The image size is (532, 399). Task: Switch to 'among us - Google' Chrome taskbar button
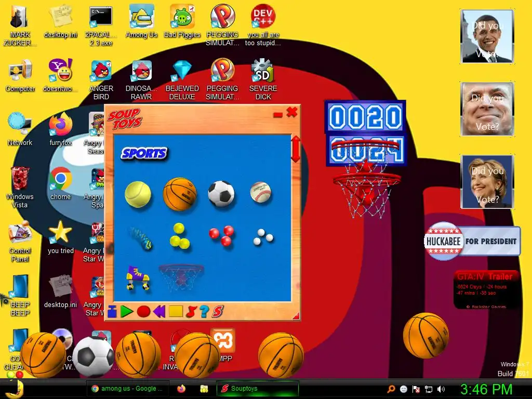point(128,389)
